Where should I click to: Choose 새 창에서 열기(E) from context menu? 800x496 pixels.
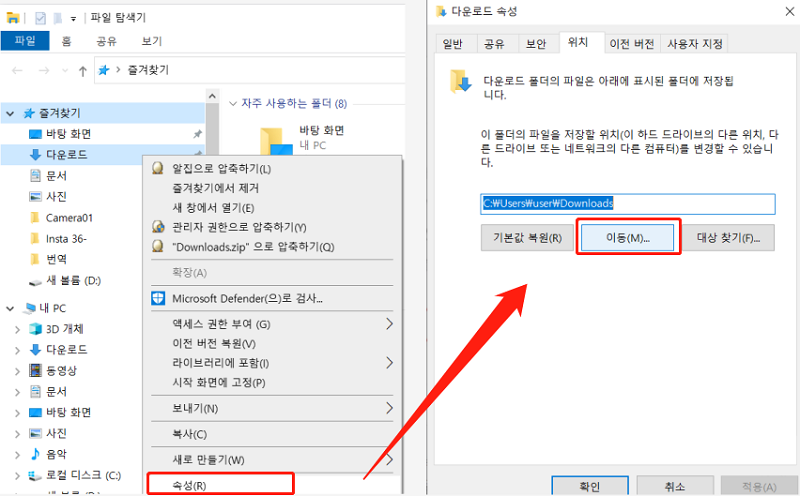213,208
